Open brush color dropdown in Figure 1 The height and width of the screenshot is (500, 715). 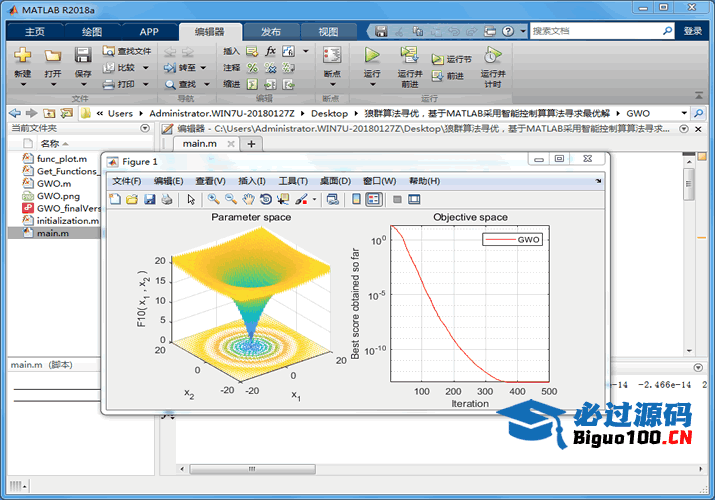[x=314, y=200]
